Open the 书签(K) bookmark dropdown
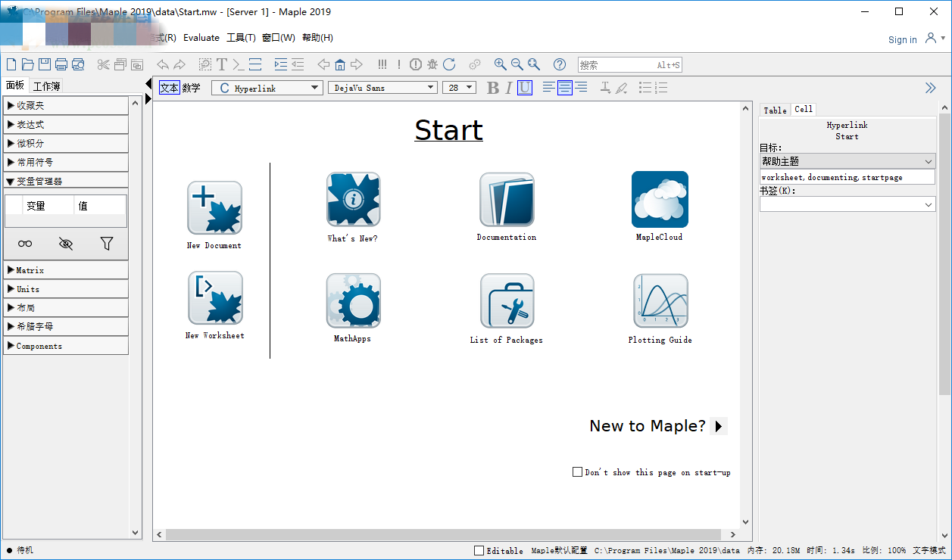952x560 pixels. pyautogui.click(x=847, y=204)
